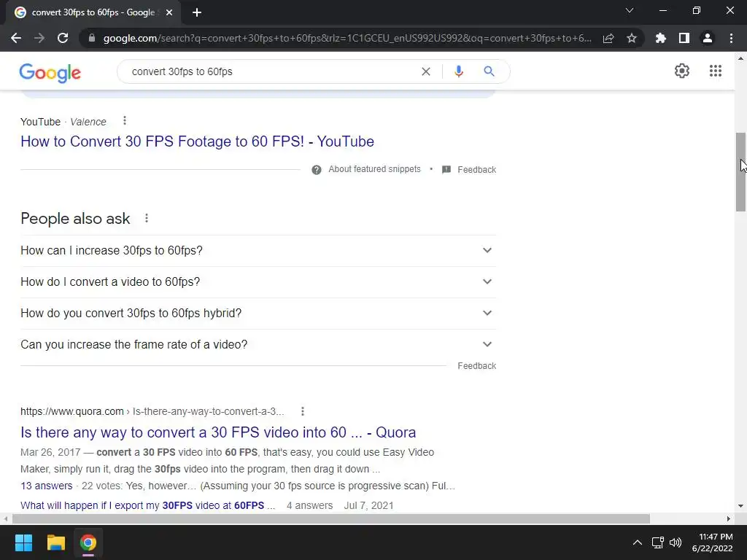Click the horizontal scrollbar right arrow
Viewport: 747px width, 560px height.
tap(729, 518)
